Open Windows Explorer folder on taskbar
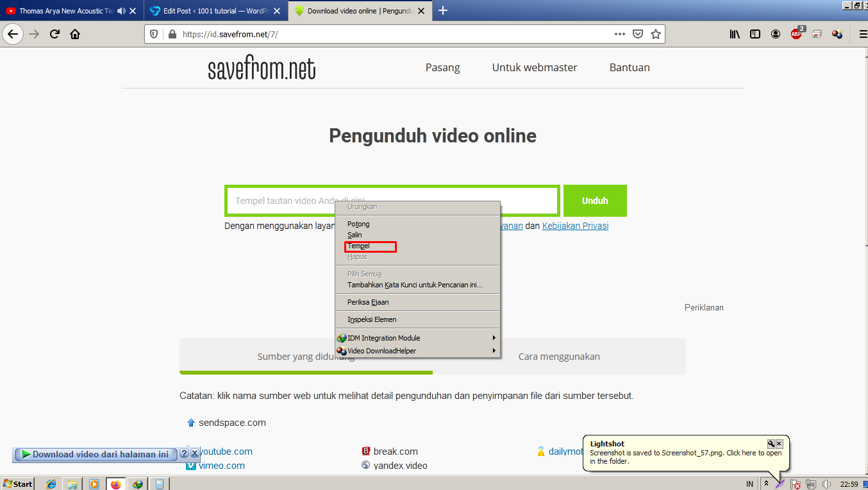The height and width of the screenshot is (490, 868). [72, 484]
